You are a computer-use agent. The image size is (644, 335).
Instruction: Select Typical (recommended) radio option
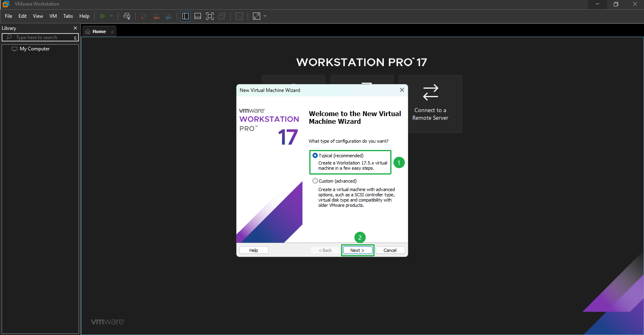(315, 156)
